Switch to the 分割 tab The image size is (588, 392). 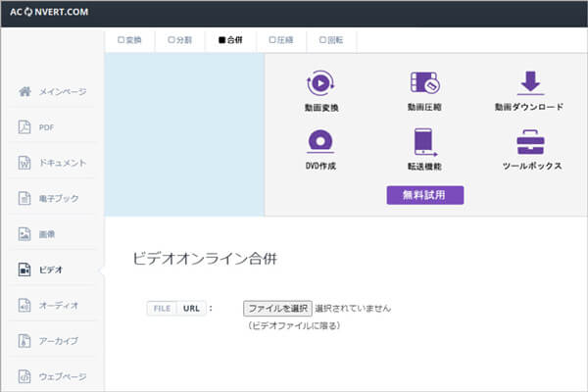(180, 40)
